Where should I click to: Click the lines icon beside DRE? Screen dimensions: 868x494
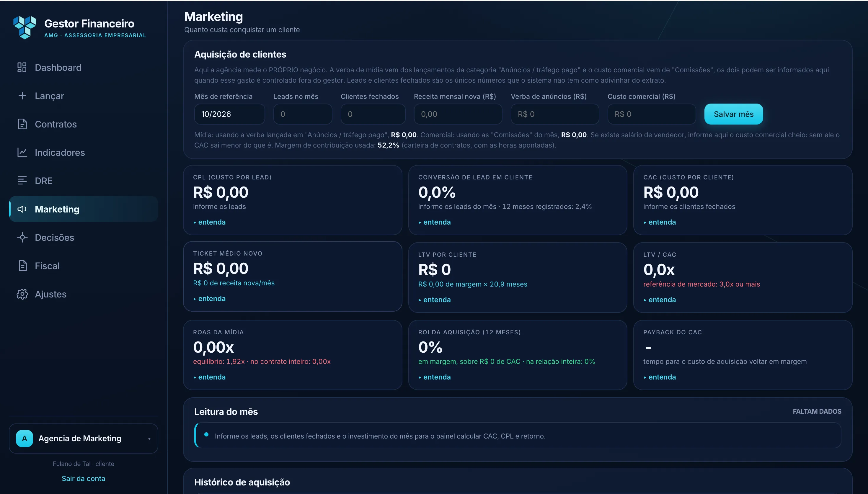tap(22, 181)
